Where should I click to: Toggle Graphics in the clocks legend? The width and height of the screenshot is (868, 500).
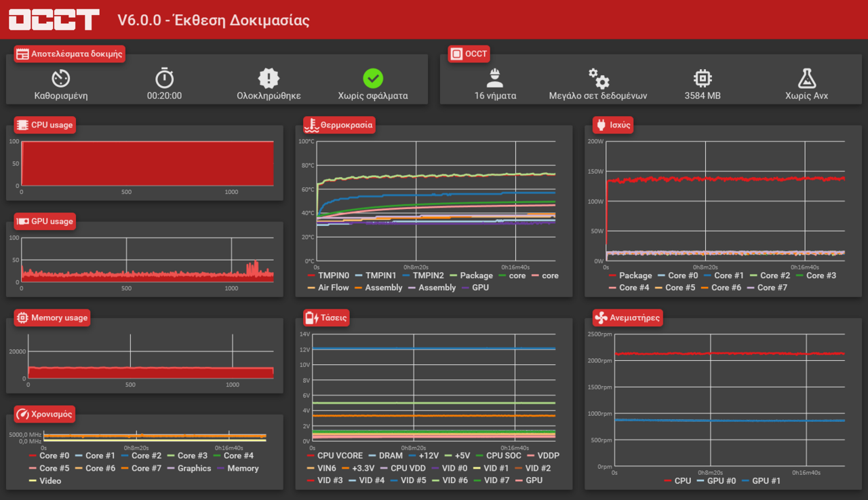click(189, 468)
